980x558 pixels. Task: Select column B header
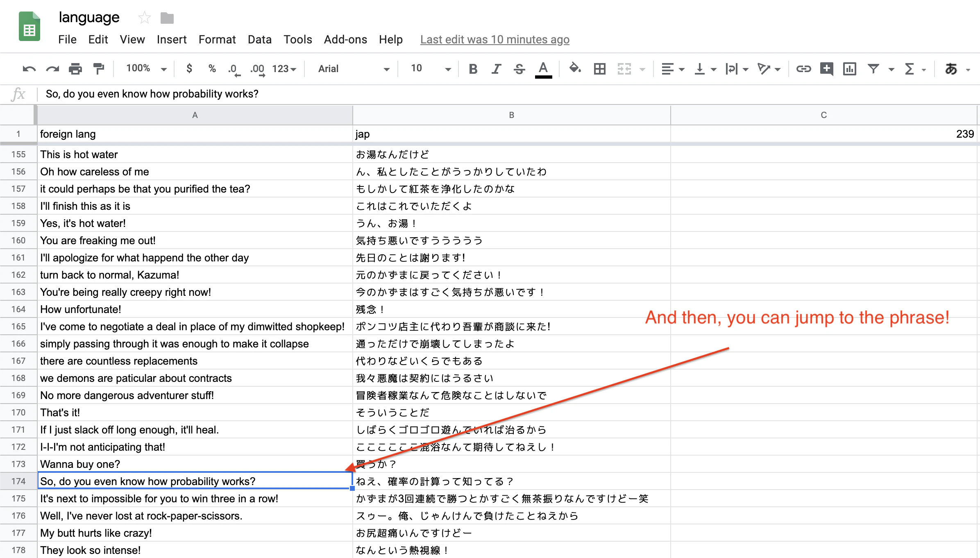click(511, 115)
